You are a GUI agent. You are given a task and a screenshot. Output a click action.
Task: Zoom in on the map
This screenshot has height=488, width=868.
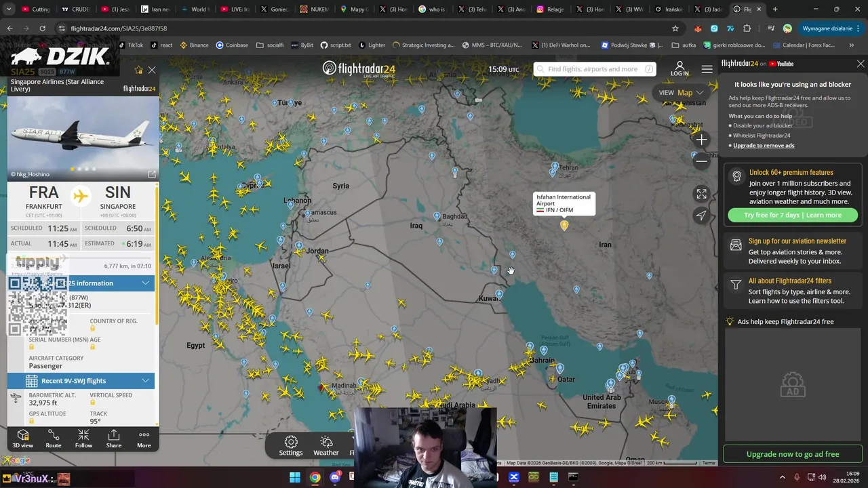point(701,140)
